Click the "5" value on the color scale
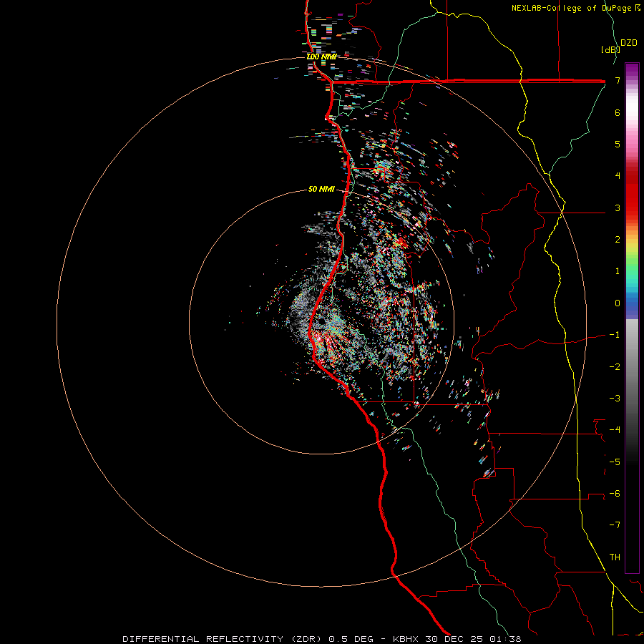 pos(618,144)
